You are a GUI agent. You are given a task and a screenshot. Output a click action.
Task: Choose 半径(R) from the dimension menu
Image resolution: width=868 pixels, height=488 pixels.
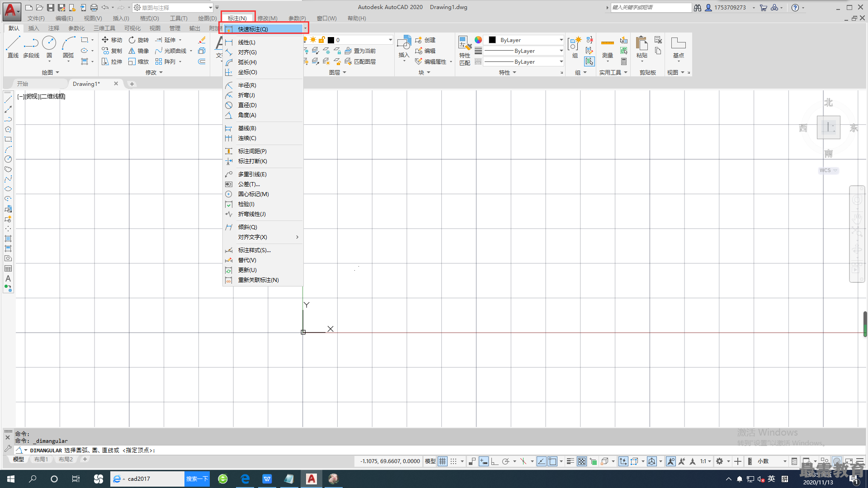coord(263,85)
